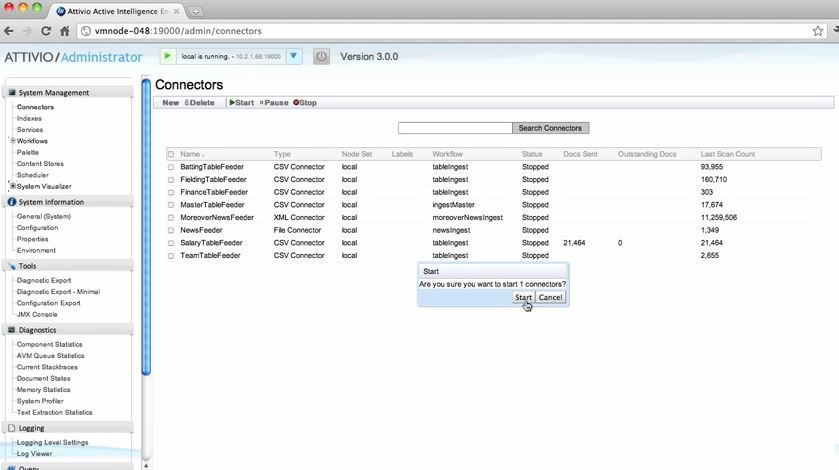
Task: Click the System Management section icon
Action: 12,93
